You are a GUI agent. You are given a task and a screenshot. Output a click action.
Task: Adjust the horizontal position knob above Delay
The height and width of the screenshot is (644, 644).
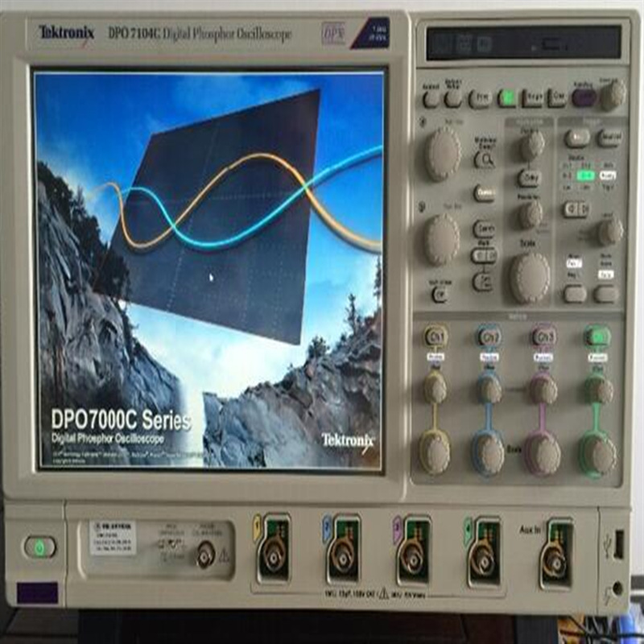tap(531, 146)
